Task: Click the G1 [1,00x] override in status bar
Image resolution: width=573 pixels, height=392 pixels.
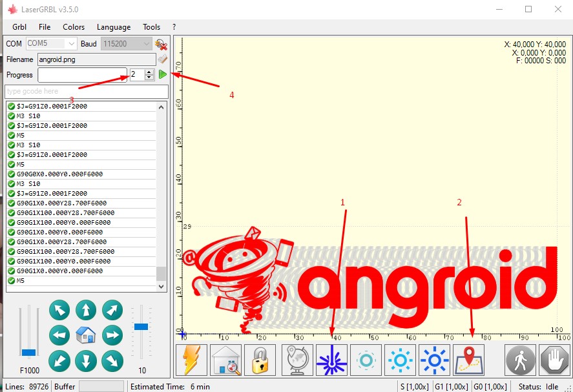Action: point(452,387)
